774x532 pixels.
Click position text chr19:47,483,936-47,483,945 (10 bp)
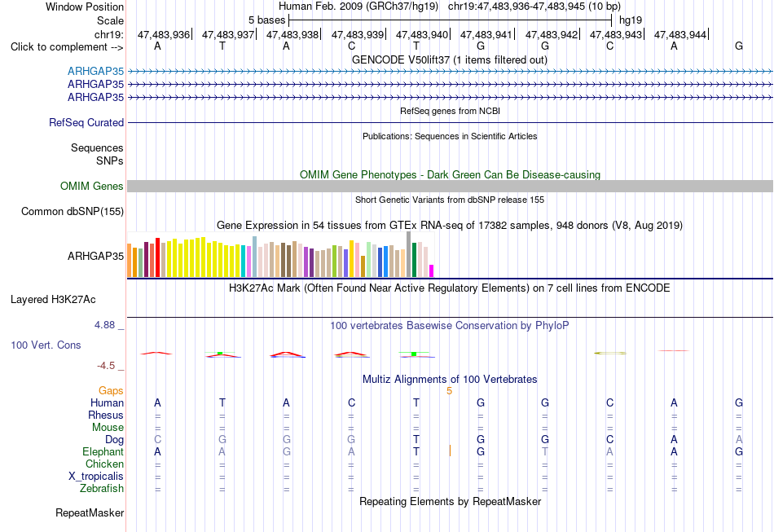pos(534,7)
